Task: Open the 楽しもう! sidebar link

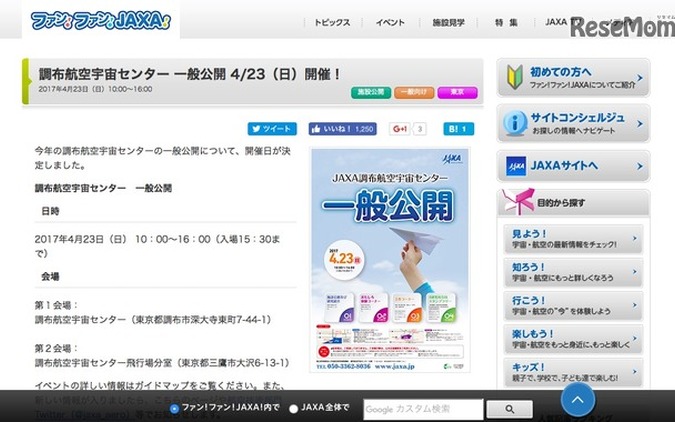Action: [x=573, y=339]
